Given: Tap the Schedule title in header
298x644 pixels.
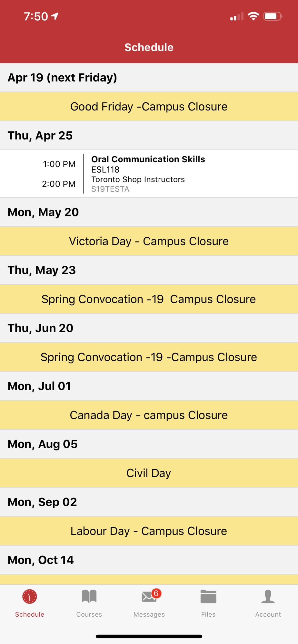Looking at the screenshot, I should click(149, 47).
